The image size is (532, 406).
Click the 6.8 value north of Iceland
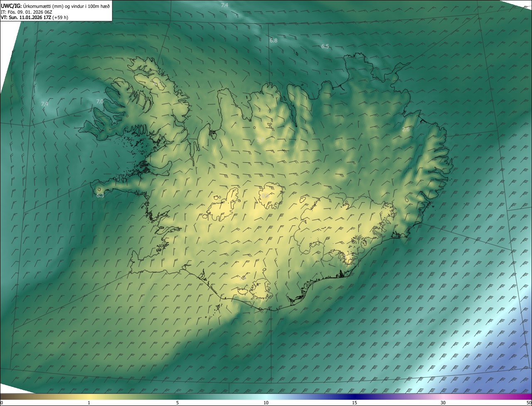pos(273,40)
